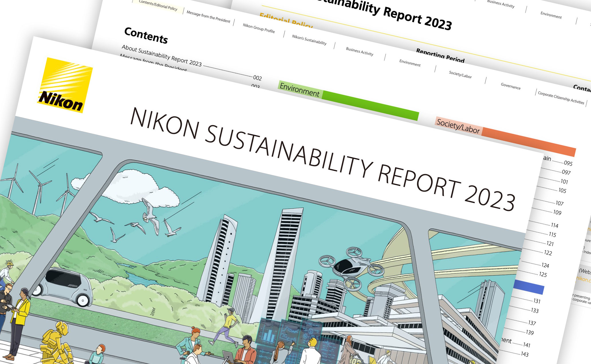
Task: Jump to page 097 entry
Action: pyautogui.click(x=566, y=172)
